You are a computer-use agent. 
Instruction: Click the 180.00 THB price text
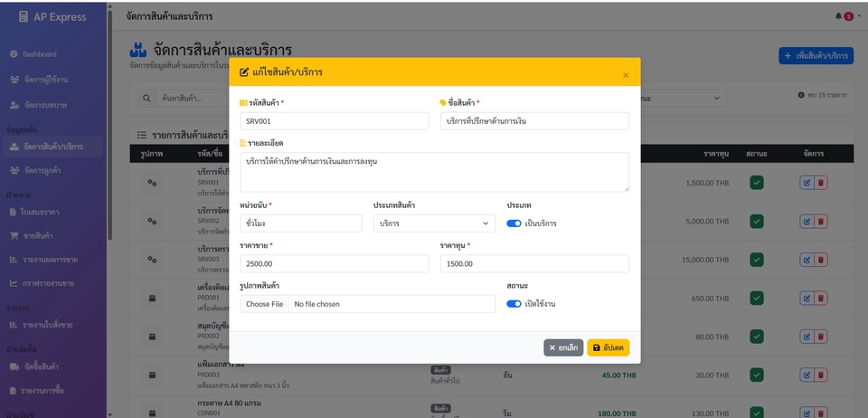click(x=617, y=413)
